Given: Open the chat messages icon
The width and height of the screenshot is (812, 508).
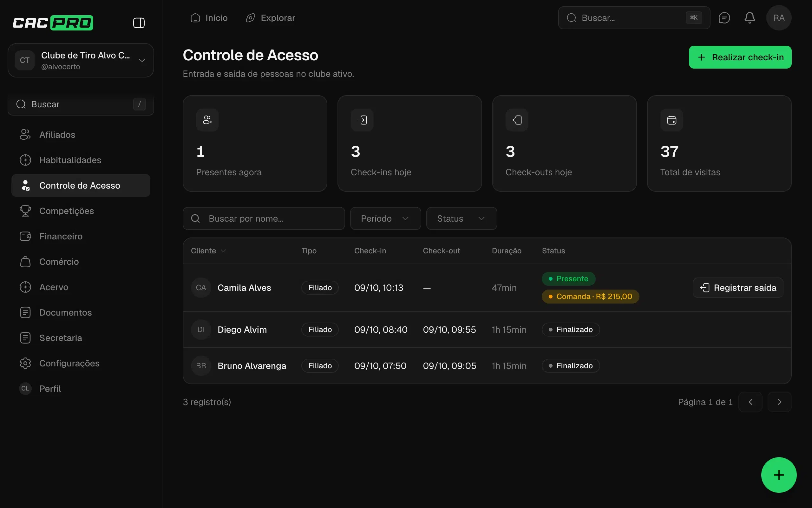Looking at the screenshot, I should pos(724,18).
